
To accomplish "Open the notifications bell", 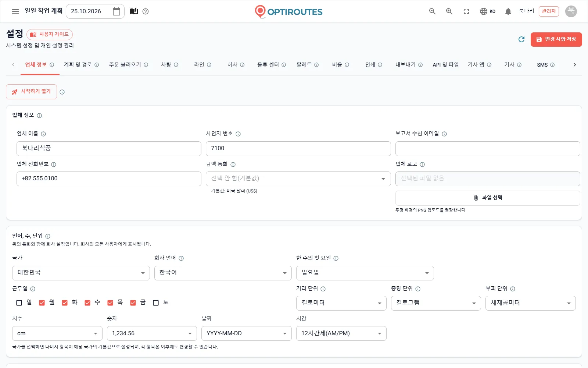I will click(x=508, y=11).
